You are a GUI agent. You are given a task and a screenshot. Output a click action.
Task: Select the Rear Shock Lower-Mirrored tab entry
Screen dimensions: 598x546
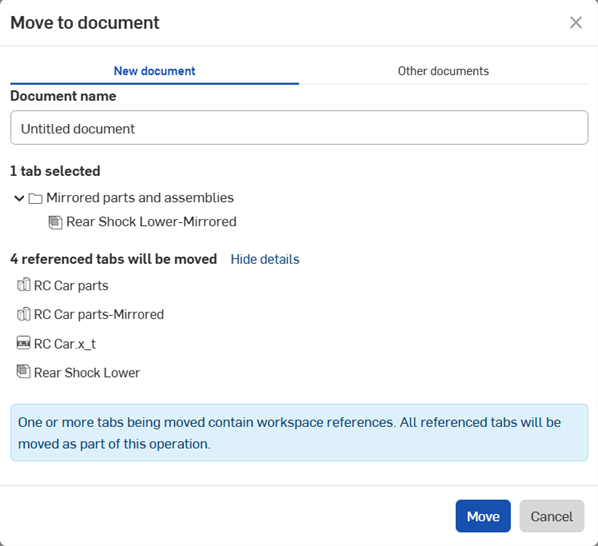pos(151,222)
